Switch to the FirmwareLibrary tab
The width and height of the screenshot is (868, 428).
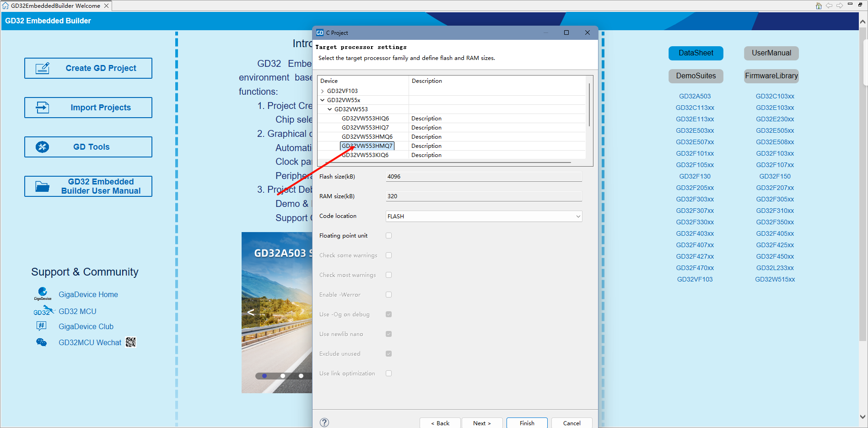(x=771, y=76)
